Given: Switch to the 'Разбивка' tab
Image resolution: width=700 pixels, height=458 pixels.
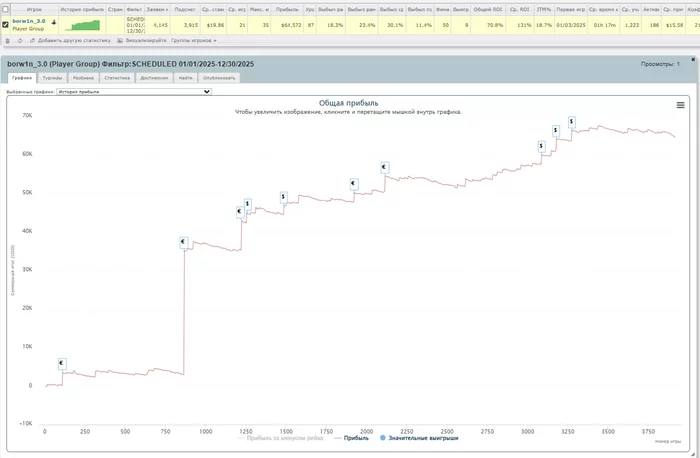Looking at the screenshot, I should pyautogui.click(x=83, y=78).
